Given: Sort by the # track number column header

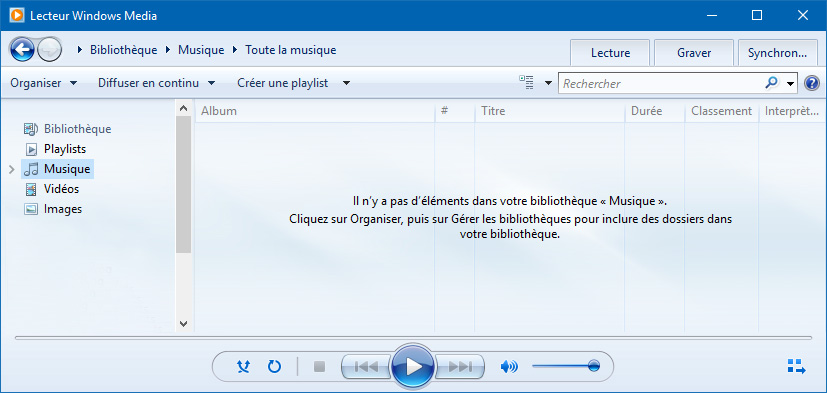Looking at the screenshot, I should click(455, 111).
